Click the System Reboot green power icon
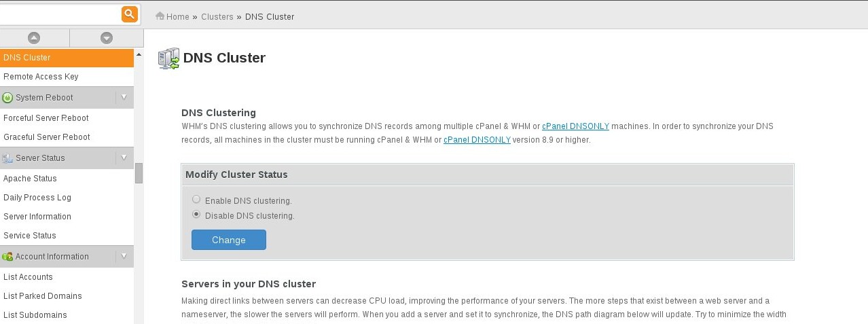This screenshot has width=868, height=324. [7, 98]
